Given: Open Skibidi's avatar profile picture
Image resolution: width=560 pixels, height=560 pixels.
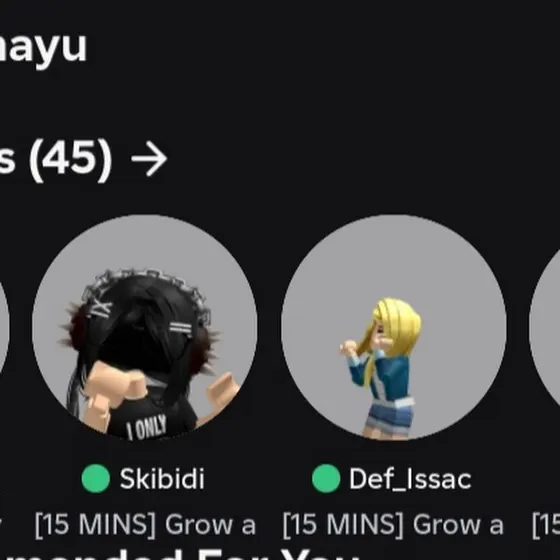Looking at the screenshot, I should pyautogui.click(x=145, y=327).
